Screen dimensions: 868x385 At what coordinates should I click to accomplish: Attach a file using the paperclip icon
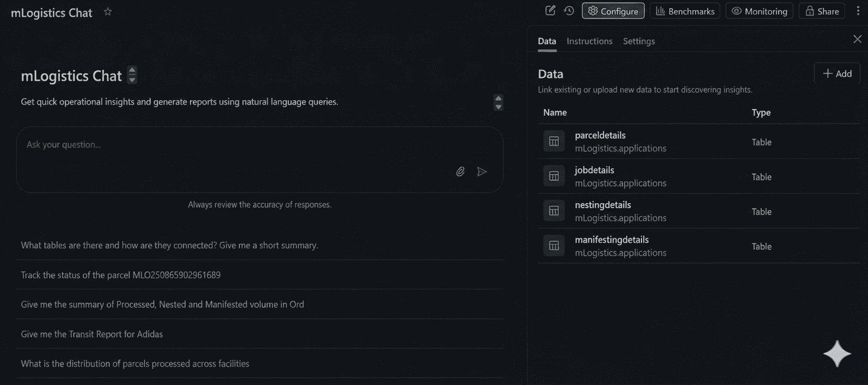[460, 171]
